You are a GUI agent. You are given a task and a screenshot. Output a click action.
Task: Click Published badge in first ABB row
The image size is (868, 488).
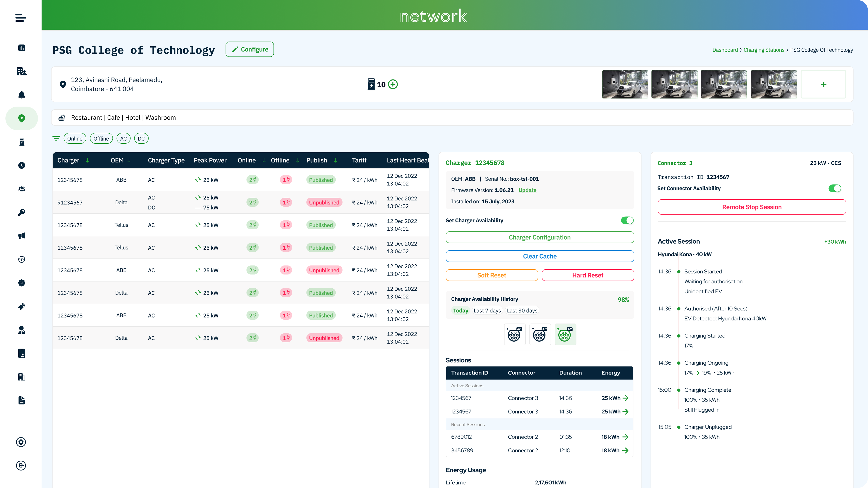point(321,180)
